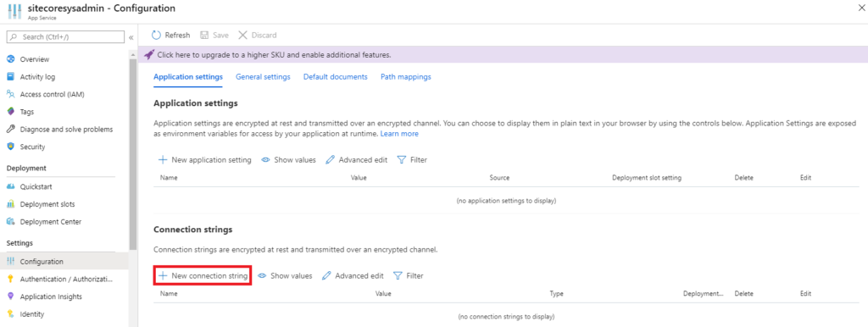Click the Quickstart cloud icon

tap(10, 186)
